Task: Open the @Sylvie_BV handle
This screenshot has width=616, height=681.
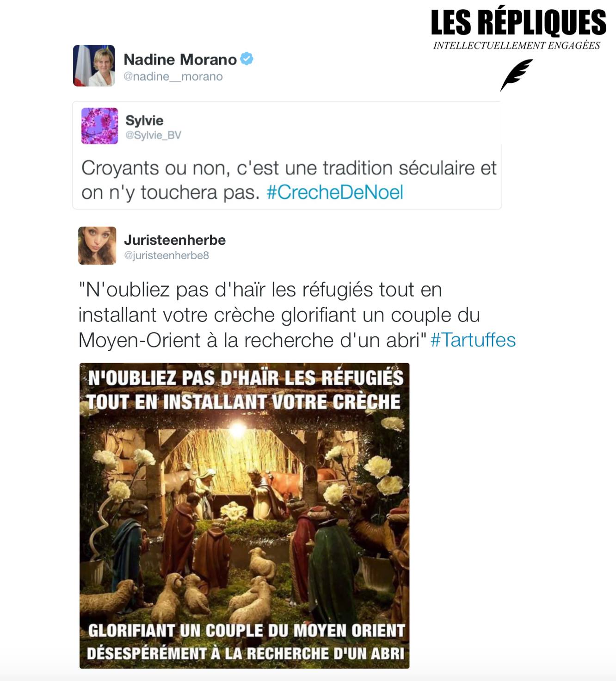Action: [x=153, y=135]
